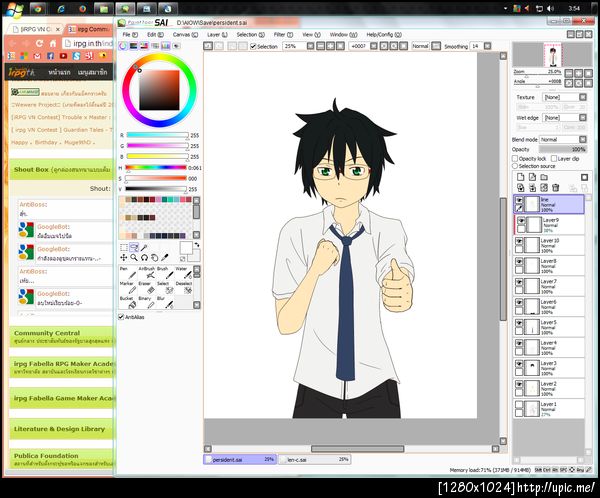Show the color wheel panel icon
600x498 pixels.
pos(123,46)
